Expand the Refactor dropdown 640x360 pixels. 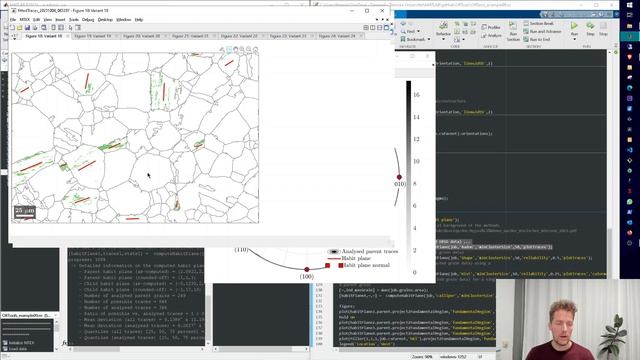tap(443, 40)
